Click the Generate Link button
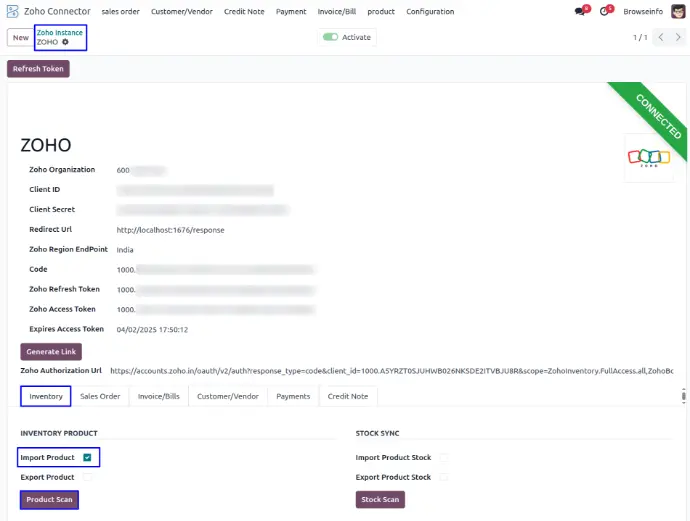 51,352
